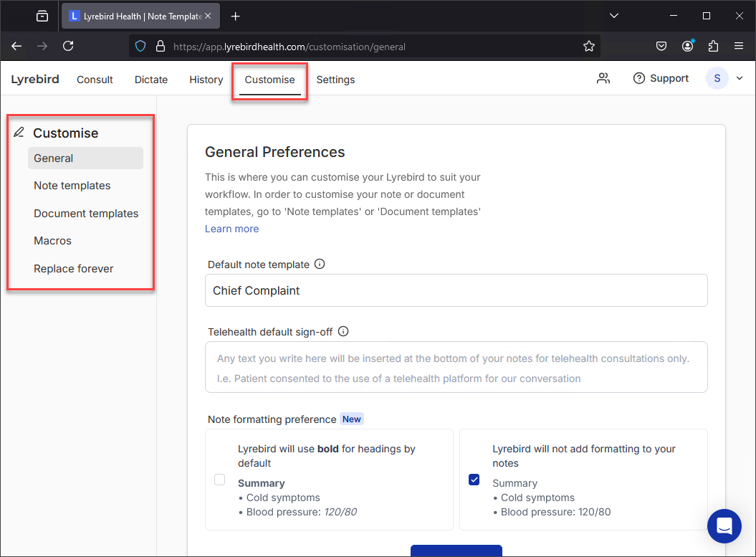
Task: Go back with the browser back arrow
Action: [x=17, y=47]
